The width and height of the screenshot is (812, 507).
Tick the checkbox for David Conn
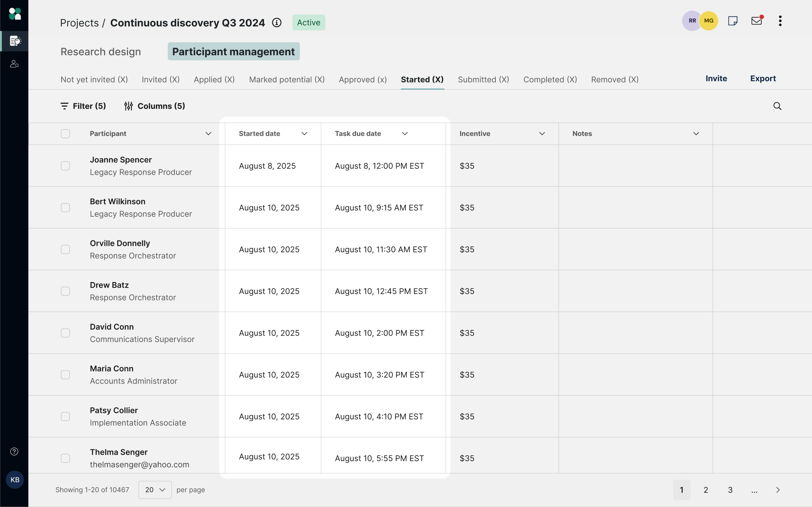pos(65,333)
